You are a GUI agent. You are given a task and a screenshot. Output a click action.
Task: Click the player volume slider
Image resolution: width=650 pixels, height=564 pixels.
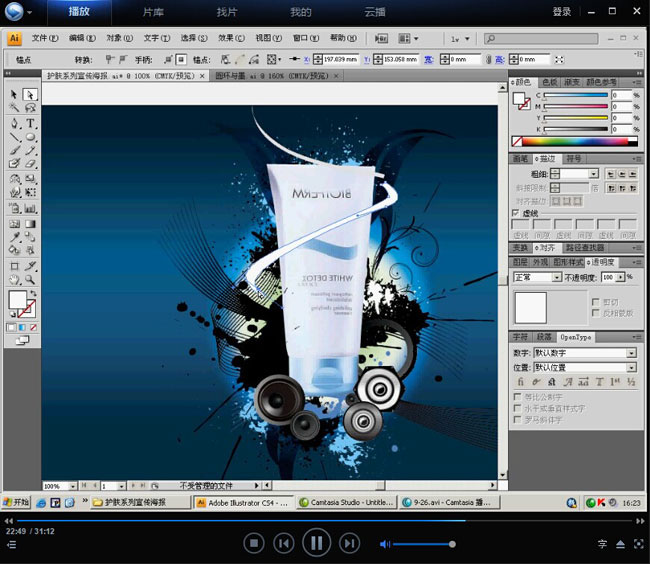click(x=423, y=544)
